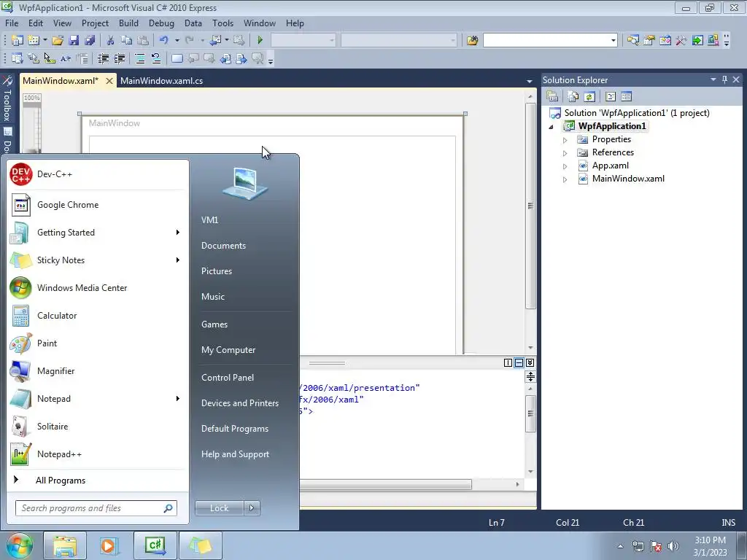Open the Getting Started submenu arrow
The height and width of the screenshot is (560, 747).
coord(178,233)
